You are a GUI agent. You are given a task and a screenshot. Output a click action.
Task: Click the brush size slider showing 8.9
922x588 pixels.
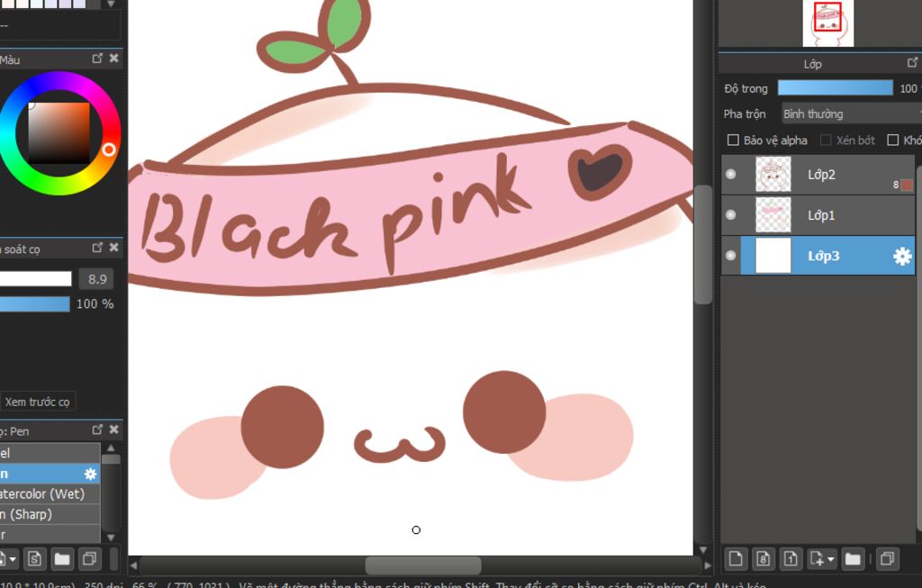click(x=35, y=279)
